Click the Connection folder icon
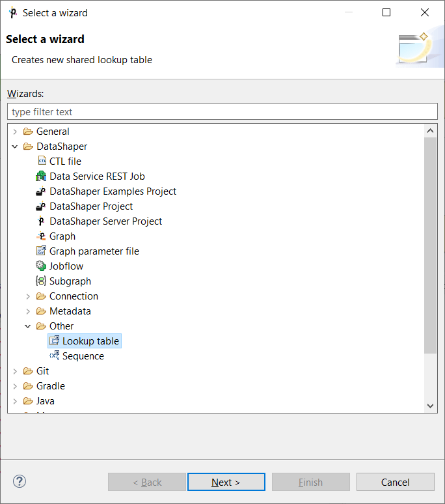Screen dimensions: 445x504 click(x=41, y=296)
